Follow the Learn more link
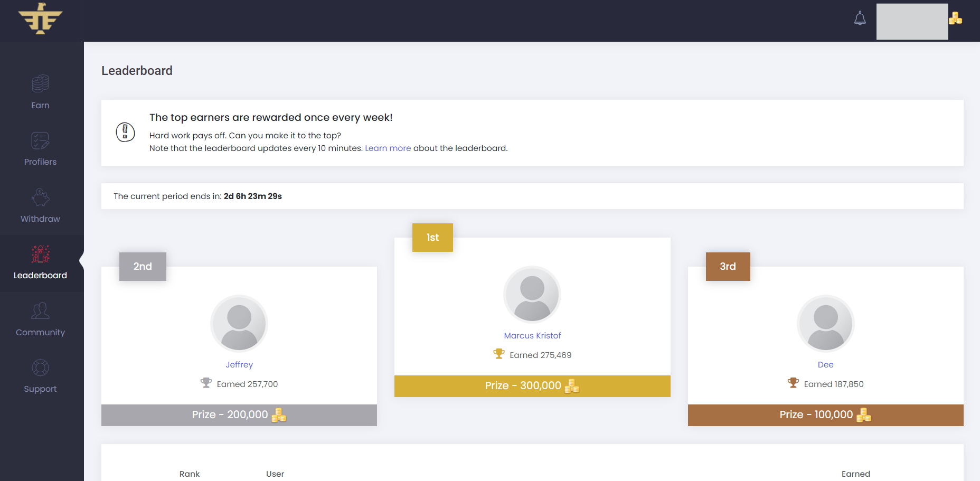Viewport: 980px width, 481px height. (388, 148)
